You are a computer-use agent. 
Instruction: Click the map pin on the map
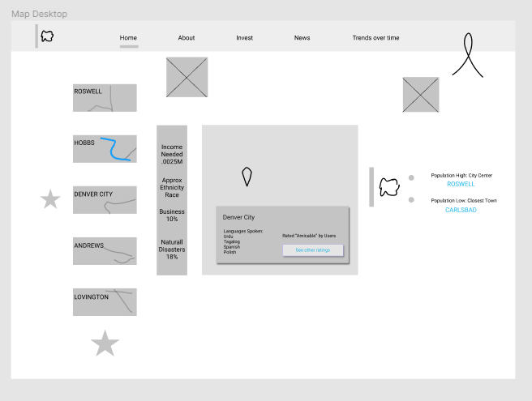tap(247, 177)
